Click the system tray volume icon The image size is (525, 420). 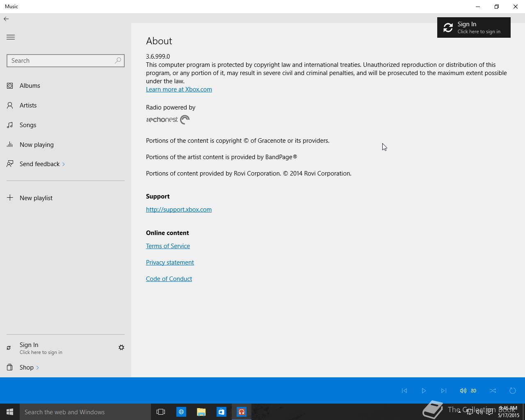[479, 412]
